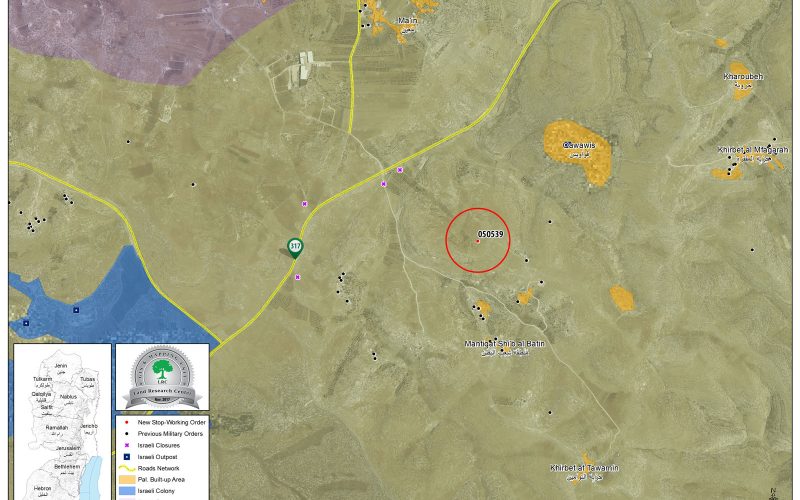Select the Israeli Outpost legend label
The width and height of the screenshot is (800, 500).
pyautogui.click(x=158, y=457)
